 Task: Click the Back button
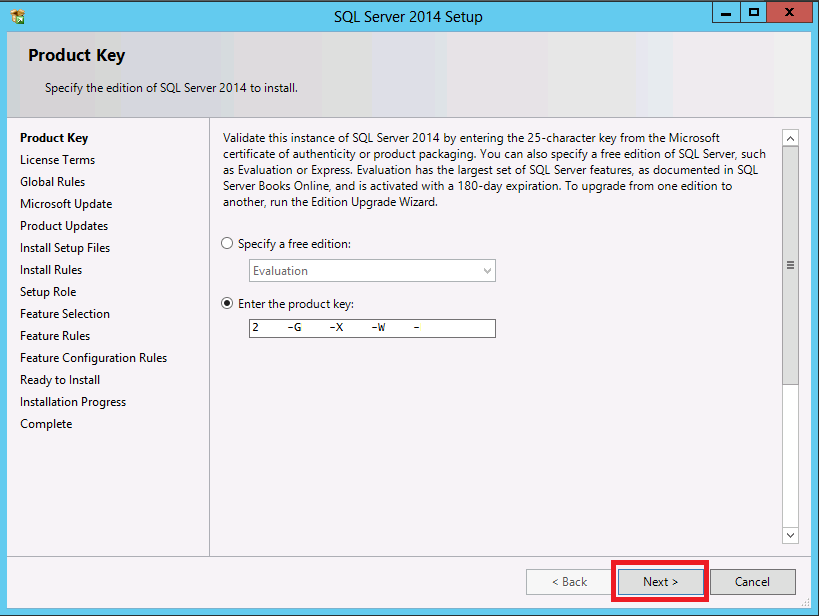[x=569, y=582]
